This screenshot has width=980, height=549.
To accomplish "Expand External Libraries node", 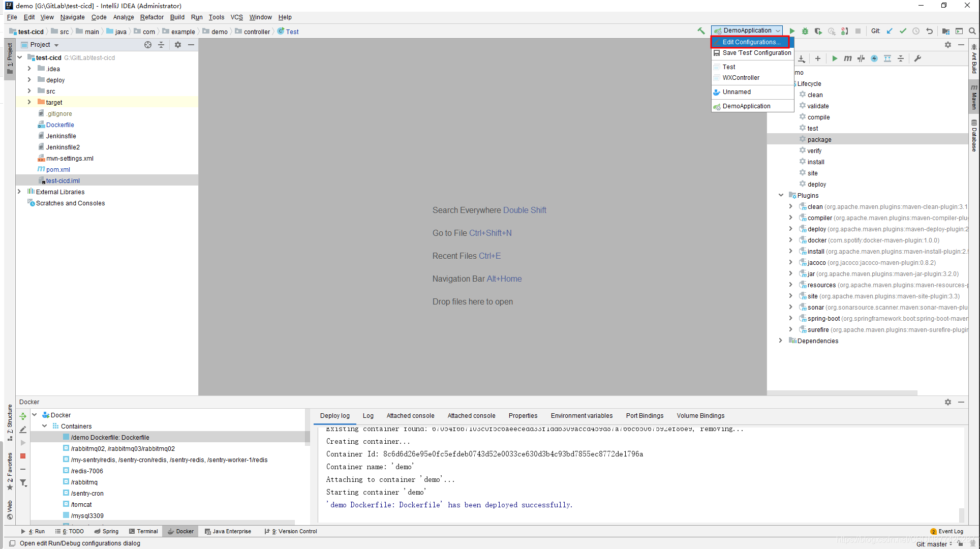I will (x=19, y=192).
